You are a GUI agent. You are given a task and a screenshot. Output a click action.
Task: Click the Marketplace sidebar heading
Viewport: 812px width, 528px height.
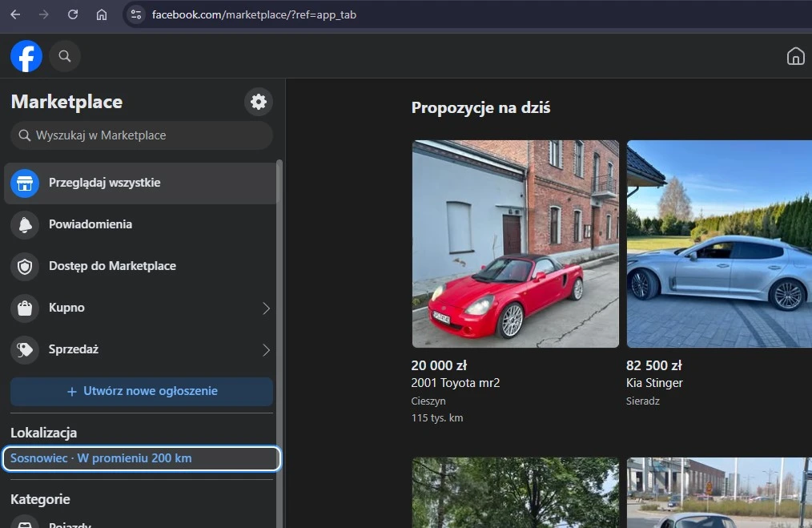(x=66, y=102)
